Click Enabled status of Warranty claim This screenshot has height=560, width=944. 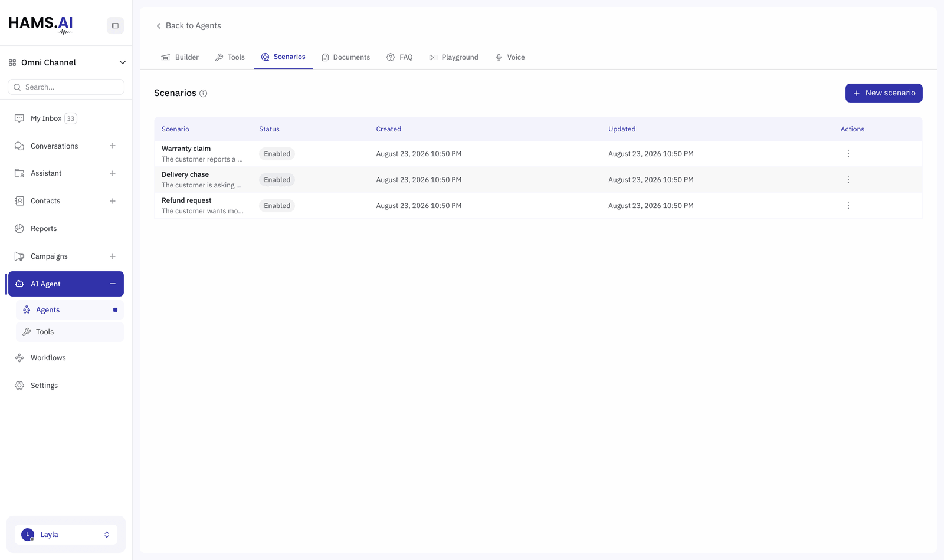point(277,154)
